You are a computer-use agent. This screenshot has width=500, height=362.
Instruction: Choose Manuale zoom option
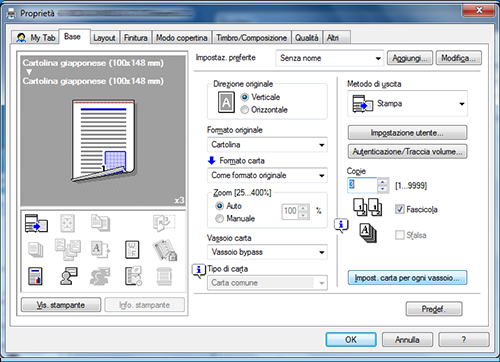click(x=219, y=219)
